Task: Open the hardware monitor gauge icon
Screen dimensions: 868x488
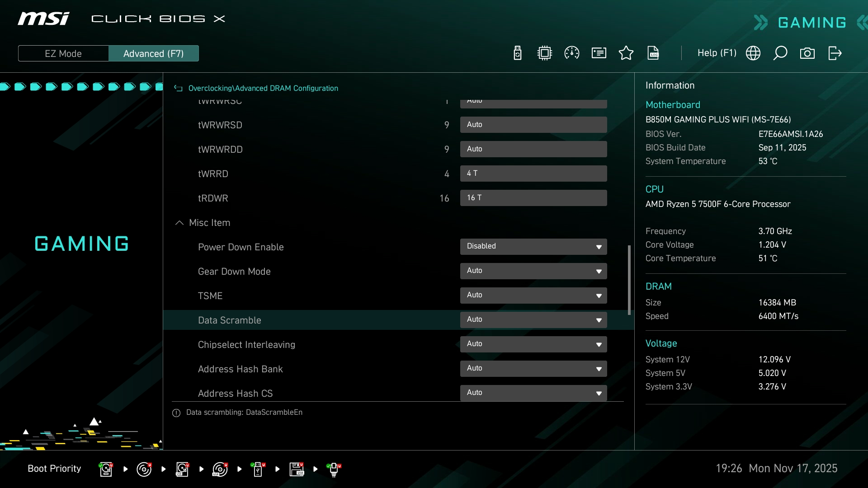Action: (x=572, y=53)
